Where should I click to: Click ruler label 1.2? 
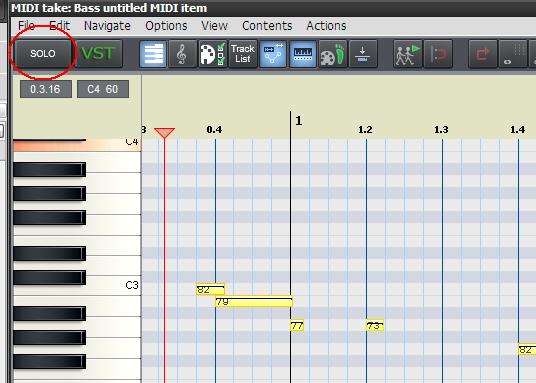365,130
